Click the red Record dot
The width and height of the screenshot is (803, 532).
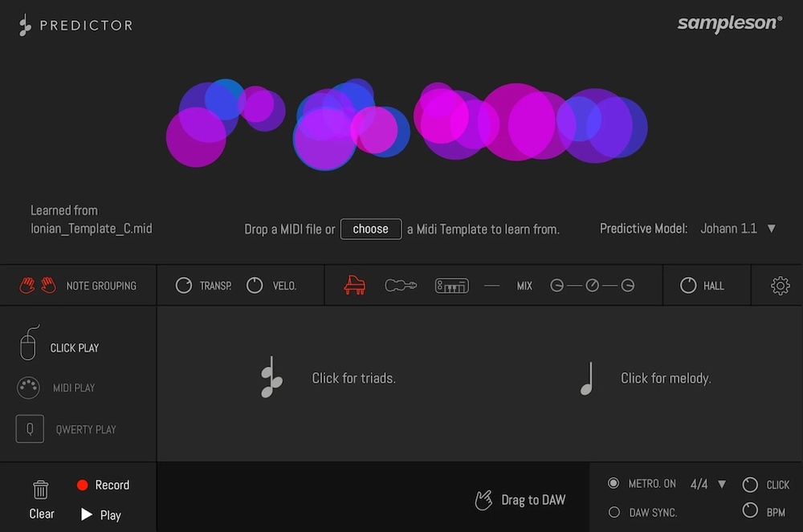tap(82, 485)
